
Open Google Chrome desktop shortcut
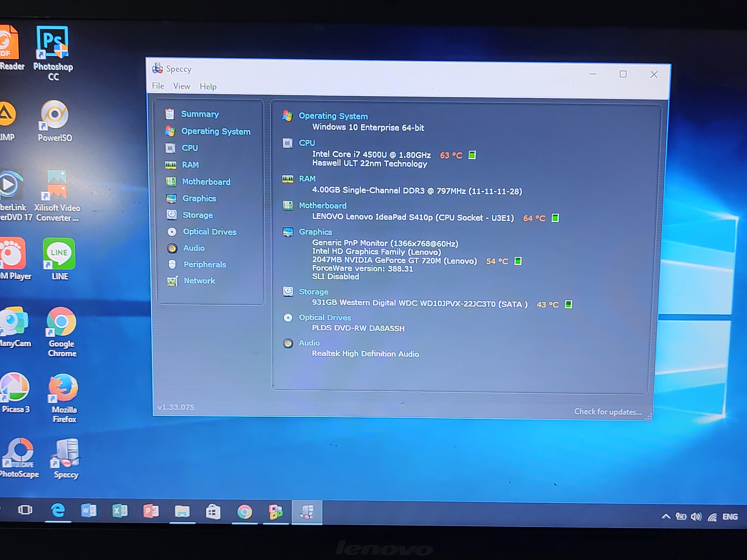[x=62, y=332]
